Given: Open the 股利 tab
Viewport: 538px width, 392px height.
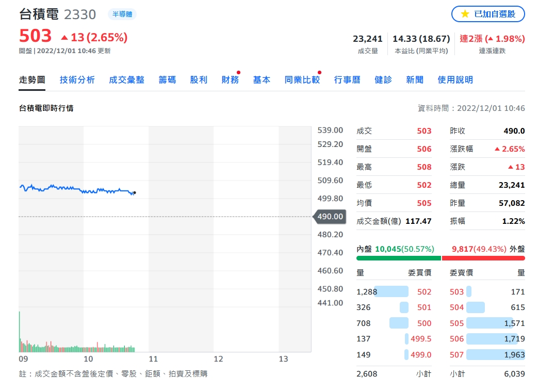Looking at the screenshot, I should pyautogui.click(x=199, y=80).
